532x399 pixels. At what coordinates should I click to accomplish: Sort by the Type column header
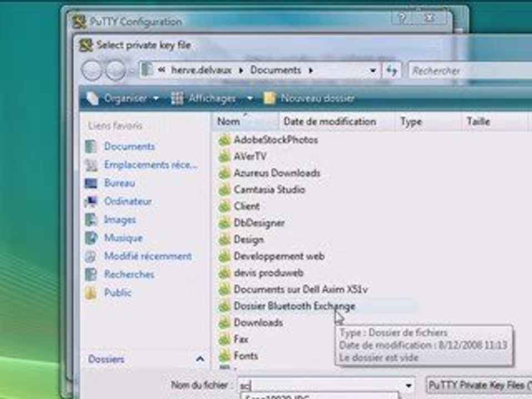click(428, 121)
